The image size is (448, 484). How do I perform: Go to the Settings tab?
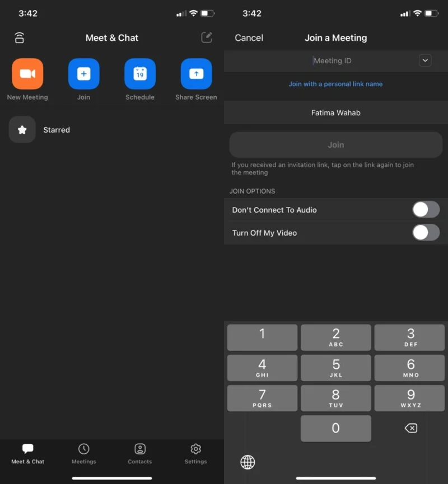tap(195, 454)
